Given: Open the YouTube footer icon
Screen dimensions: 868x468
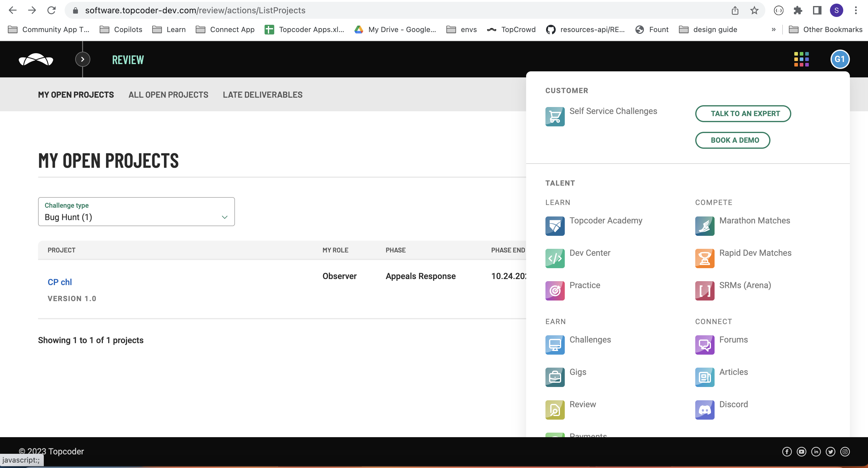Looking at the screenshot, I should pos(801,451).
